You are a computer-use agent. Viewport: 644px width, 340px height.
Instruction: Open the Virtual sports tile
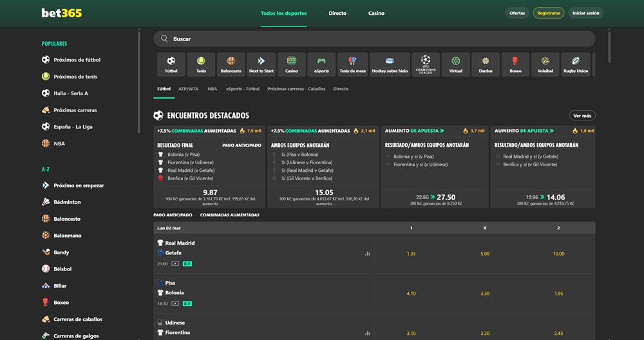pyautogui.click(x=455, y=64)
